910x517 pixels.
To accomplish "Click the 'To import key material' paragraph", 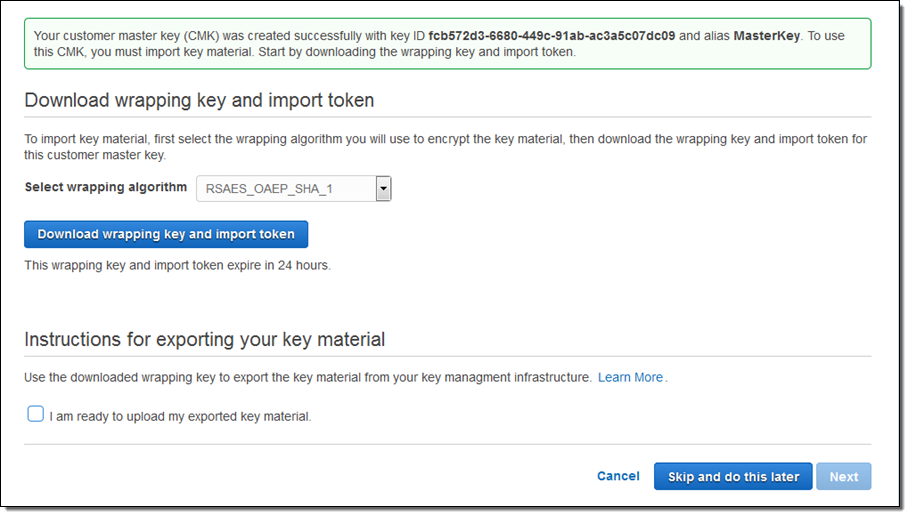I will click(x=445, y=147).
